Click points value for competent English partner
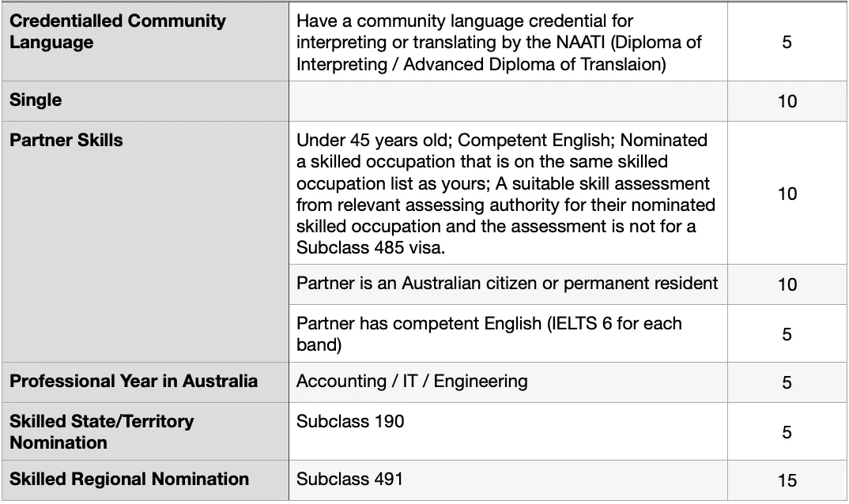The image size is (849, 504). tap(787, 334)
